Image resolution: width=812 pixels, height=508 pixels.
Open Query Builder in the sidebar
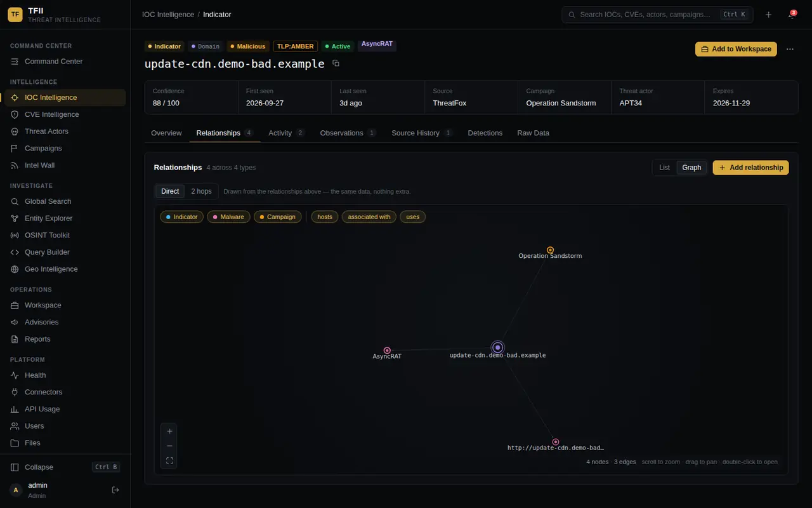[x=65, y=252]
